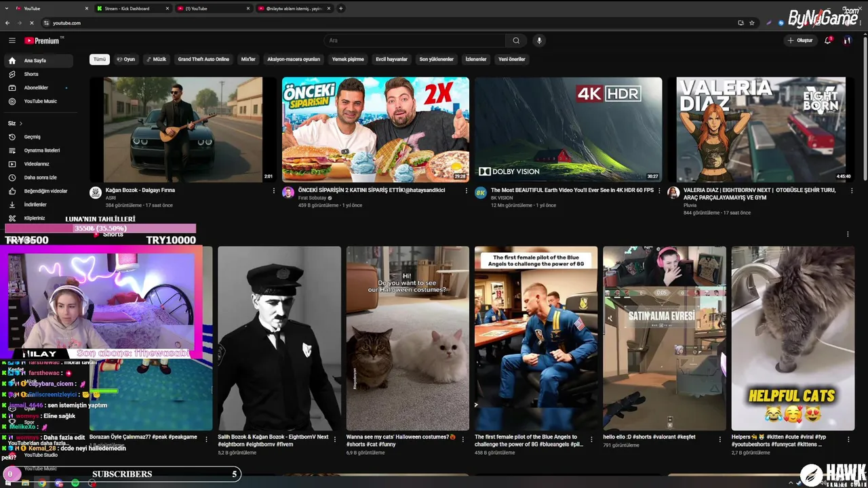
Task: Select the Müzik filter chip
Action: pyautogui.click(x=157, y=59)
